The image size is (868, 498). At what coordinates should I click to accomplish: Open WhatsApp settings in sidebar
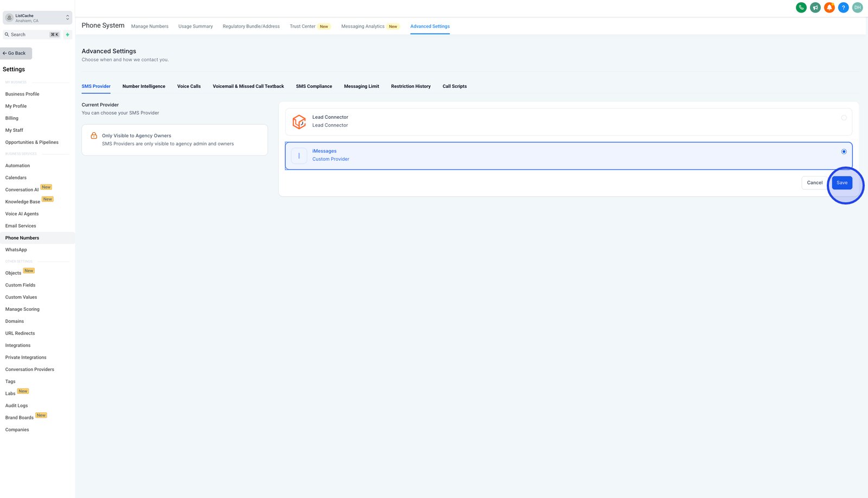click(x=16, y=250)
